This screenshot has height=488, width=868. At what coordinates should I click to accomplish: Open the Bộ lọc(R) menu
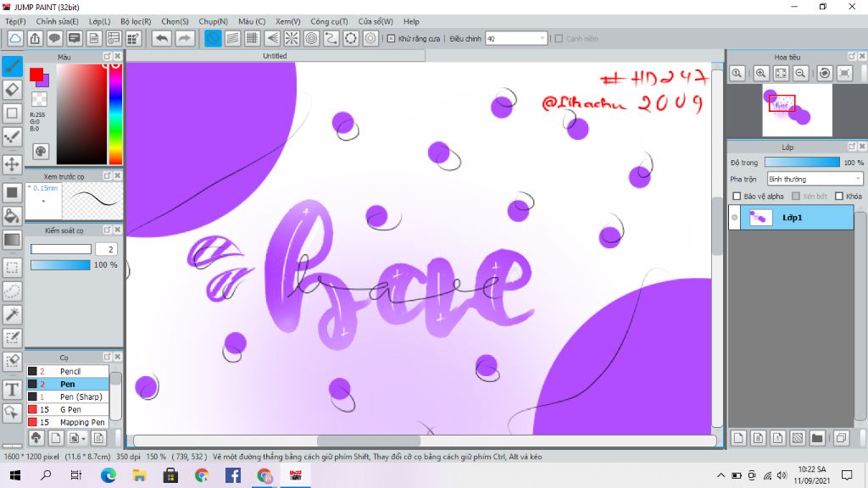[136, 21]
